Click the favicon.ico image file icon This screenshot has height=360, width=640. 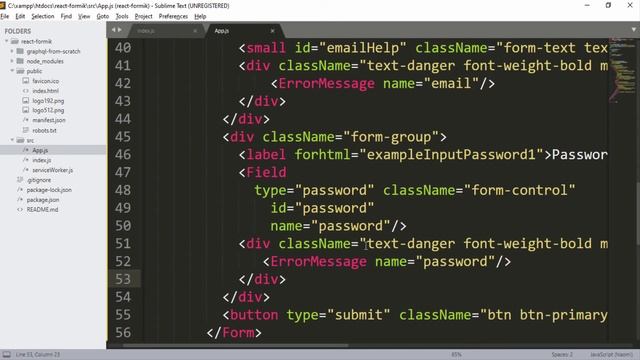pos(26,81)
